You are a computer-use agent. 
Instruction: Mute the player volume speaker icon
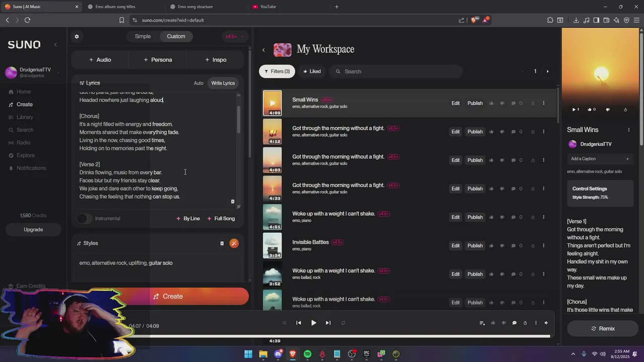tap(546, 323)
